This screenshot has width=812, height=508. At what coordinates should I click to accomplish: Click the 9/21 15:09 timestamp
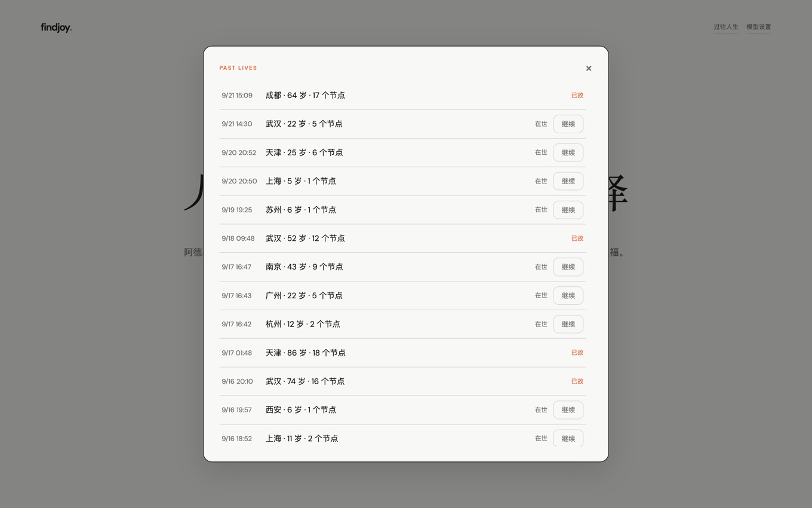[237, 96]
